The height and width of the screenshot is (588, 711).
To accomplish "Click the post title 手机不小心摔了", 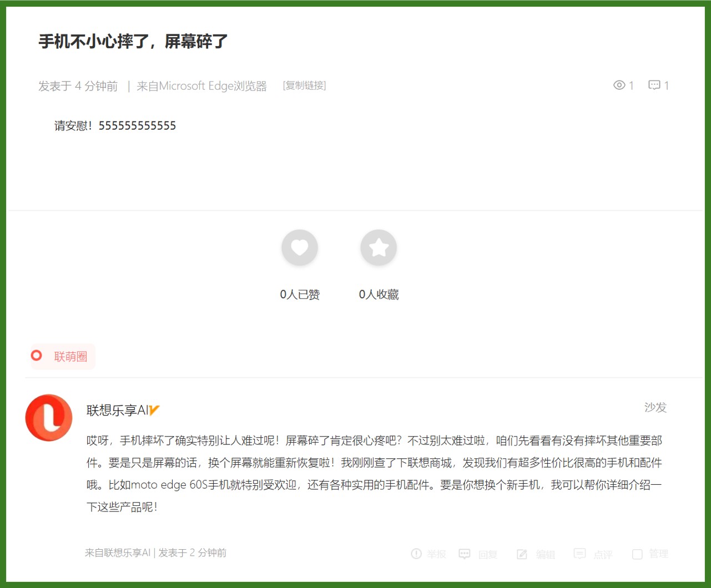I will 133,42.
